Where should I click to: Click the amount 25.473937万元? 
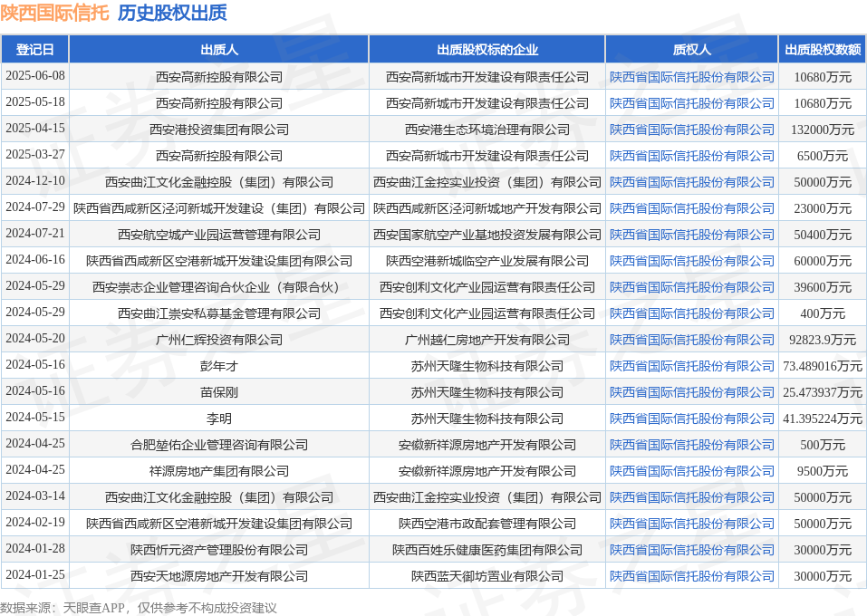823,392
